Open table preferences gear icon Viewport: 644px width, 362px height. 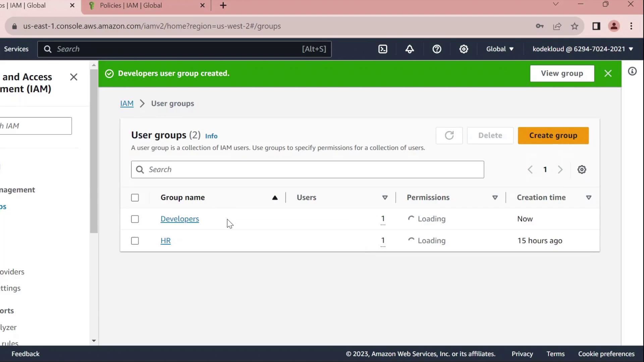pos(582,170)
